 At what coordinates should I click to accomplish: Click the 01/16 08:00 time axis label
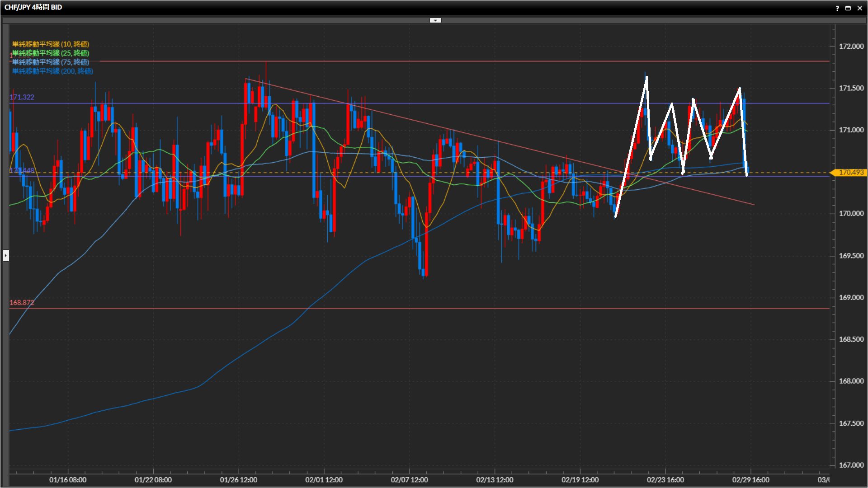(68, 479)
